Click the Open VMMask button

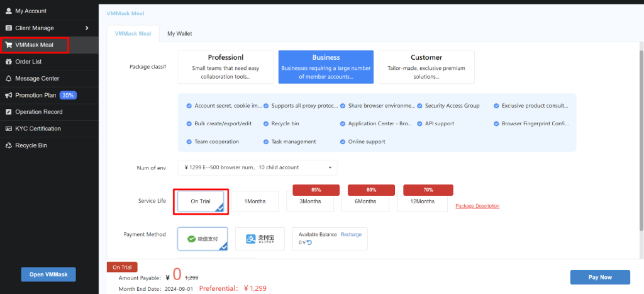[x=48, y=274]
